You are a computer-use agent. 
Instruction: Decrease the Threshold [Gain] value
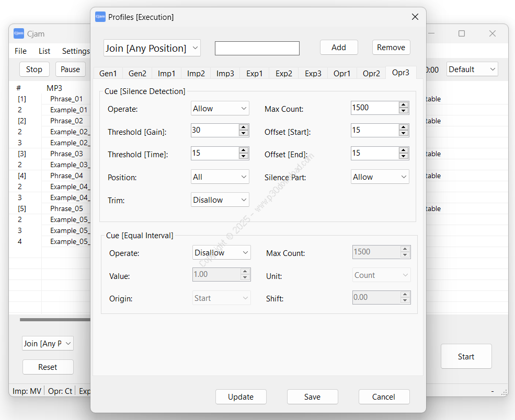243,133
